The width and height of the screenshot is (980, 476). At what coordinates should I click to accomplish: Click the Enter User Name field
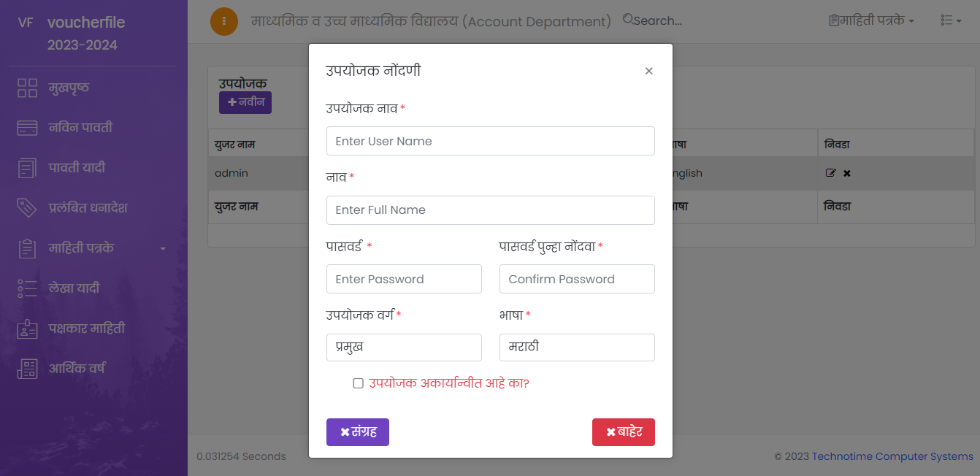click(x=491, y=141)
